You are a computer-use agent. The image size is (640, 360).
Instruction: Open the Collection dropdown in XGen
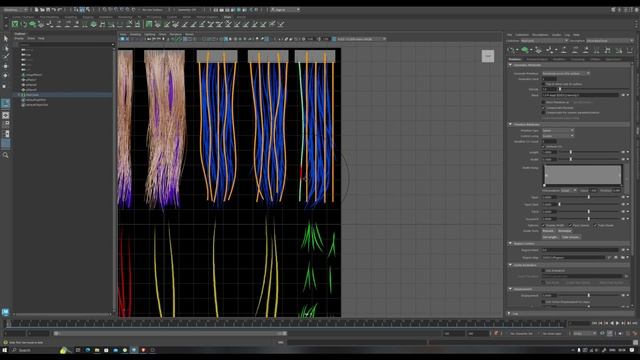[544, 41]
